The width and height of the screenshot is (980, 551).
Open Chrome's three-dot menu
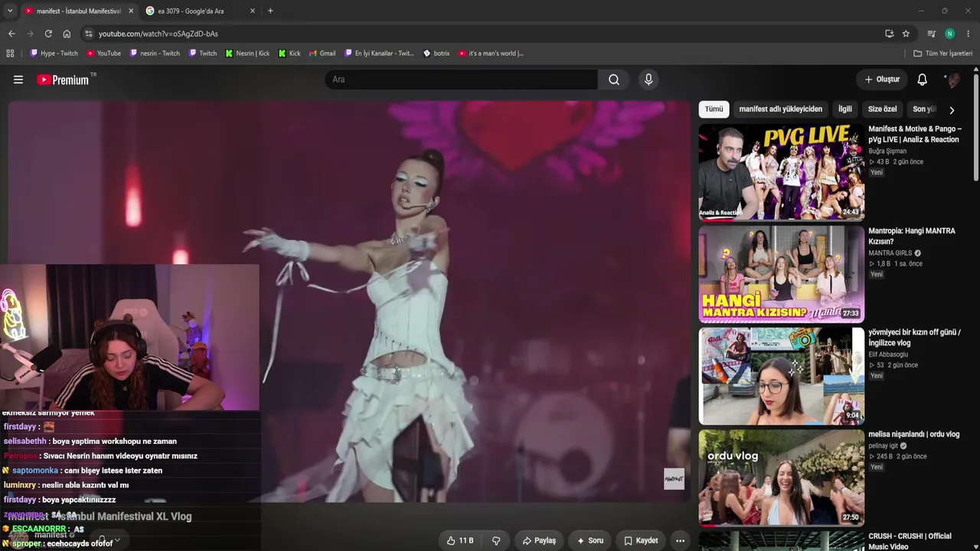[969, 34]
